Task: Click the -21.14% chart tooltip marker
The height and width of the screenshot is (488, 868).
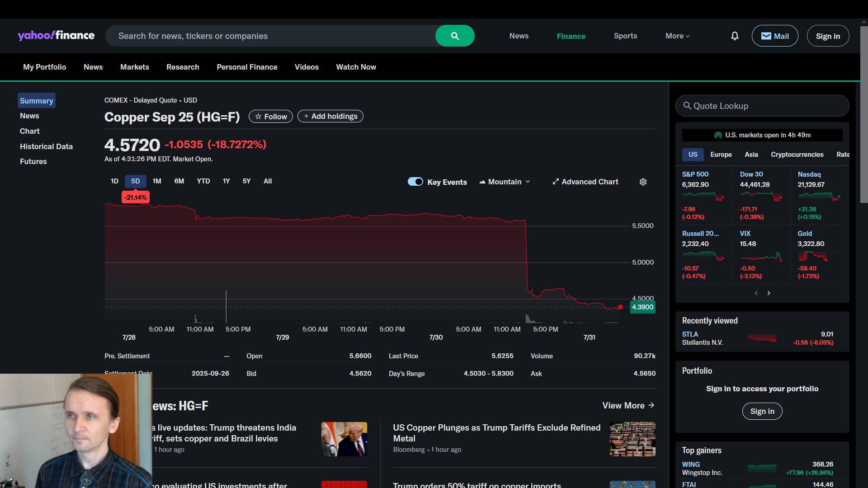Action: coord(136,197)
